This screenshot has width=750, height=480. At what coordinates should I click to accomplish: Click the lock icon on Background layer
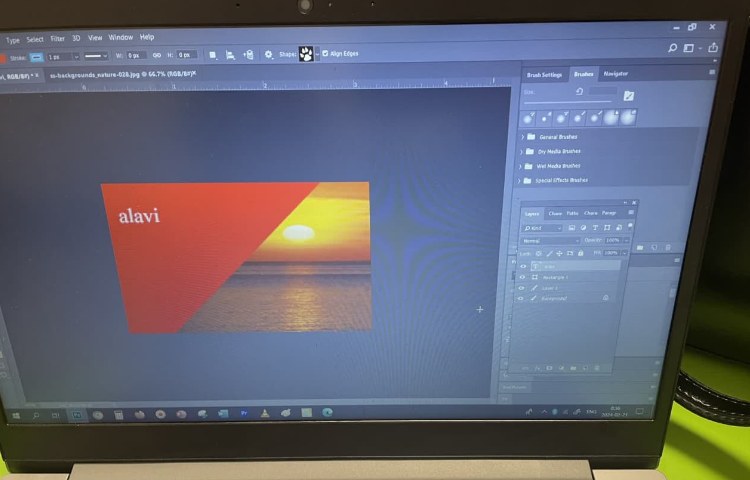[605, 298]
